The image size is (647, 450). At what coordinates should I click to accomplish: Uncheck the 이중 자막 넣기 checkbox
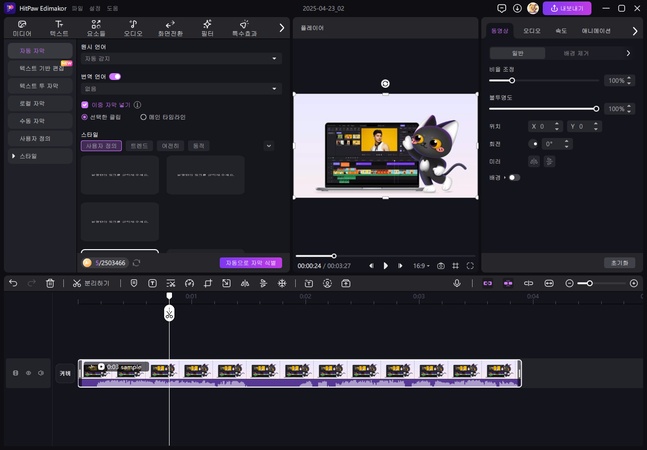(85, 104)
